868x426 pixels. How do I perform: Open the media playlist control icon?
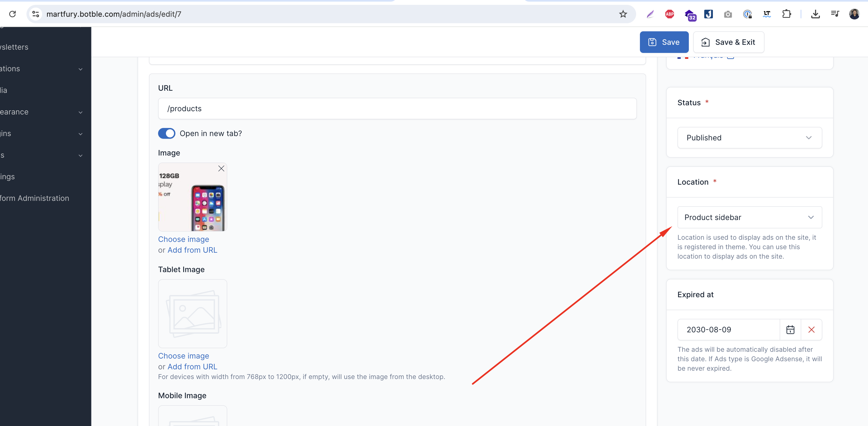835,14
